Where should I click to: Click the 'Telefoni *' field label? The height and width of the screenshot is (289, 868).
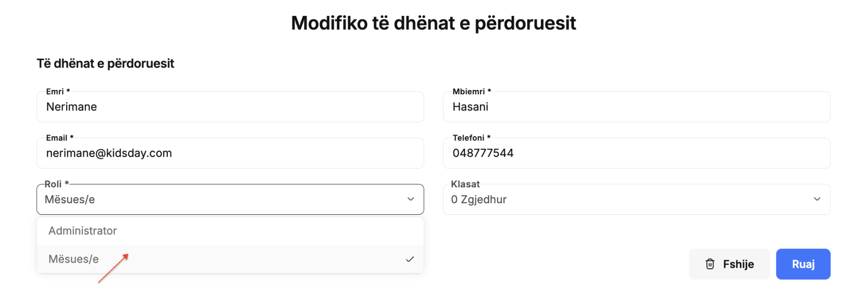(472, 138)
